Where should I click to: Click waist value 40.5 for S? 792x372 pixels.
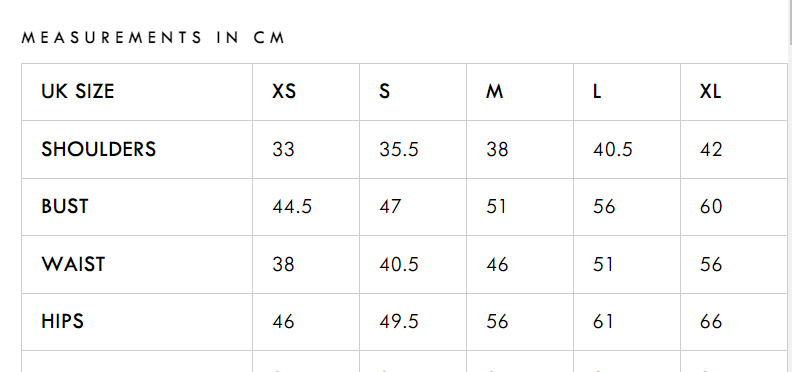click(399, 264)
